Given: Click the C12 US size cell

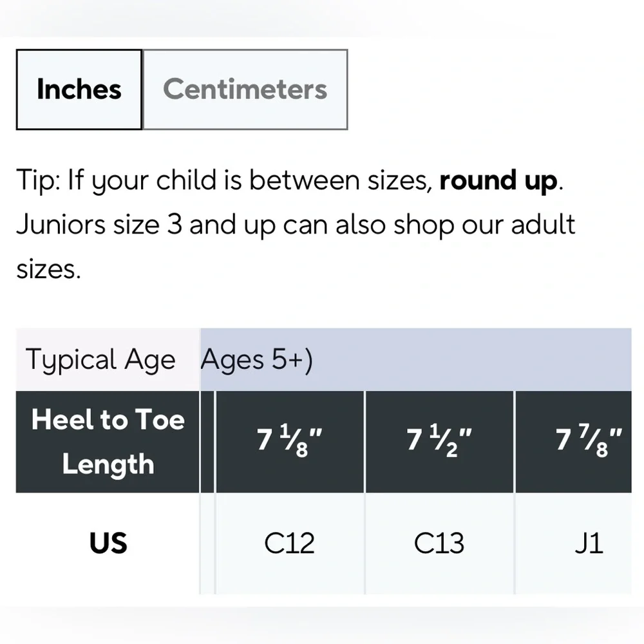Looking at the screenshot, I should pyautogui.click(x=290, y=543).
